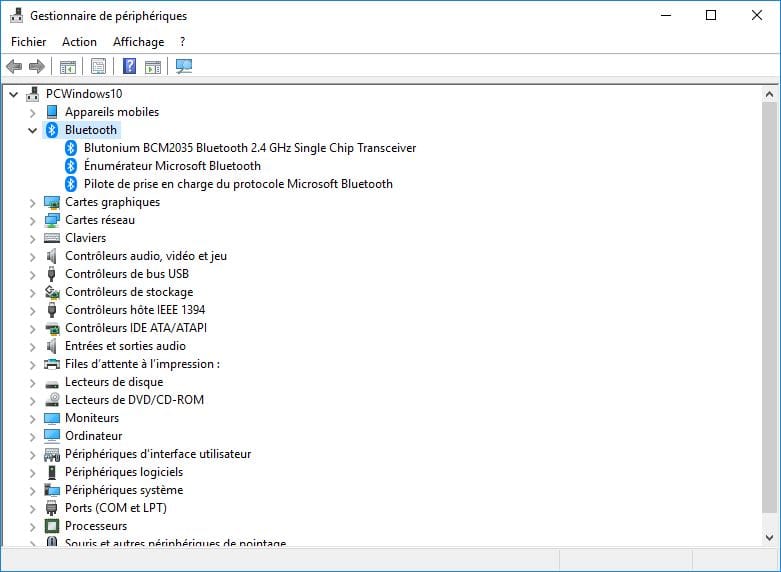Select Pilote de prise en charge du protocole entry
This screenshot has width=781, height=572.
pos(238,184)
